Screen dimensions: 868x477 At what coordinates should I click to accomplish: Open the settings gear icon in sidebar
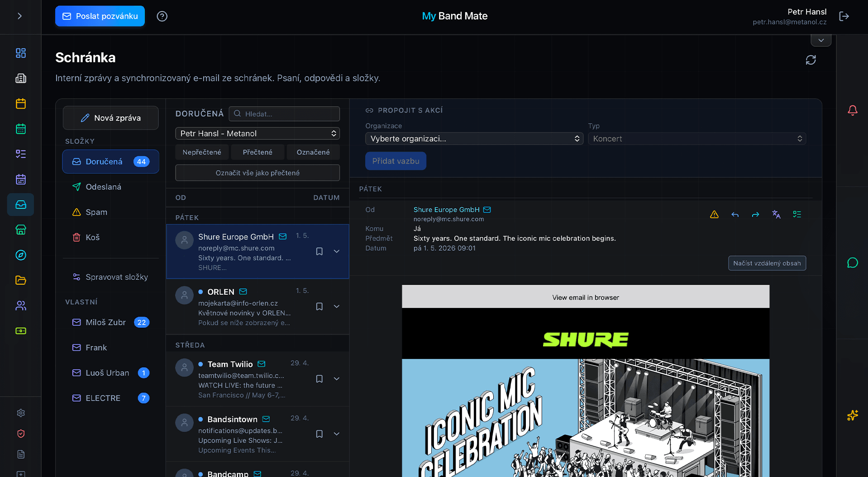tap(21, 413)
